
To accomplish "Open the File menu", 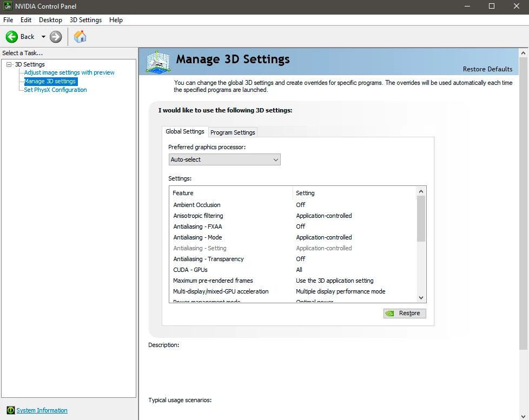I will click(8, 20).
